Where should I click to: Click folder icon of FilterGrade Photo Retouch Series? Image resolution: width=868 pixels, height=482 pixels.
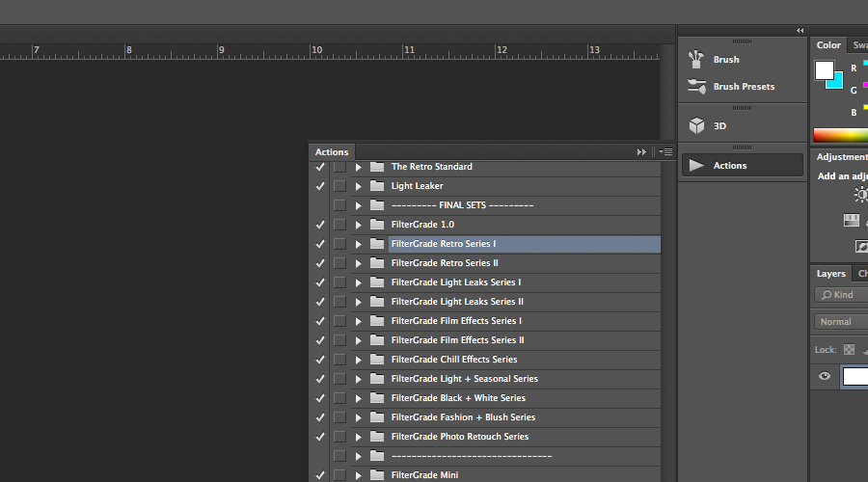tap(377, 437)
